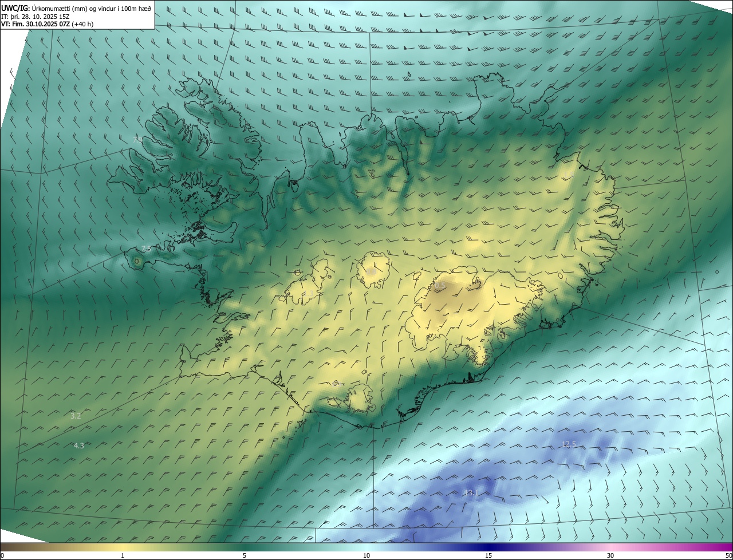Click the '7.9' value label on the map
This screenshot has height=560, width=733.
tap(138, 140)
